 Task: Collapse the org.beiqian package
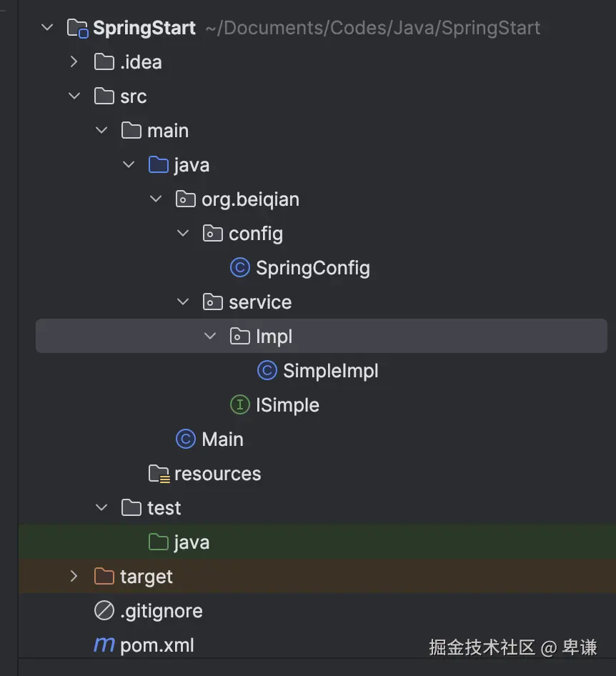[156, 199]
